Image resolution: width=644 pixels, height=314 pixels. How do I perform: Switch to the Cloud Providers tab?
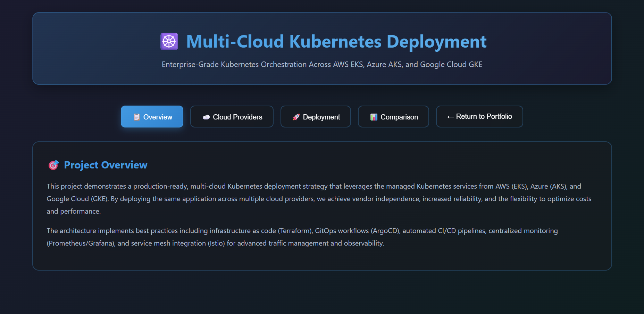pyautogui.click(x=232, y=117)
